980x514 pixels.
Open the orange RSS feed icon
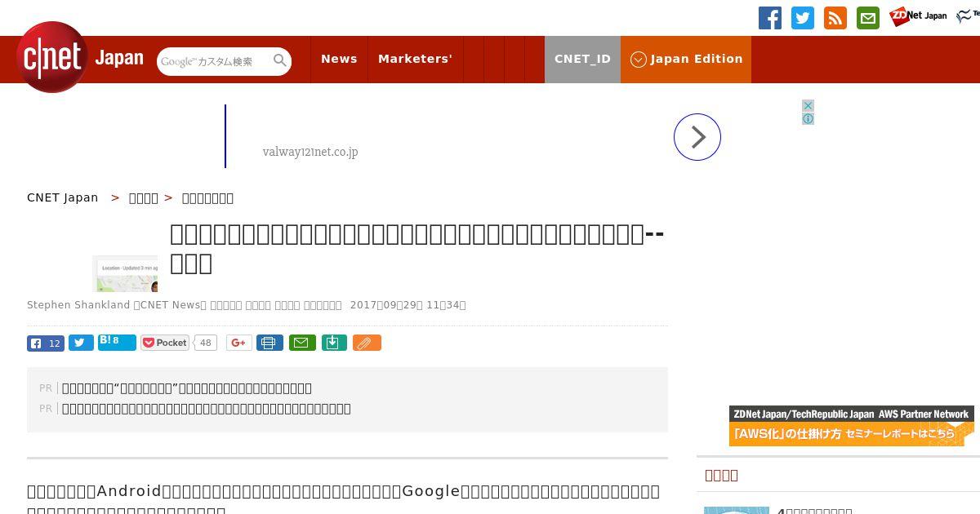pyautogui.click(x=835, y=18)
